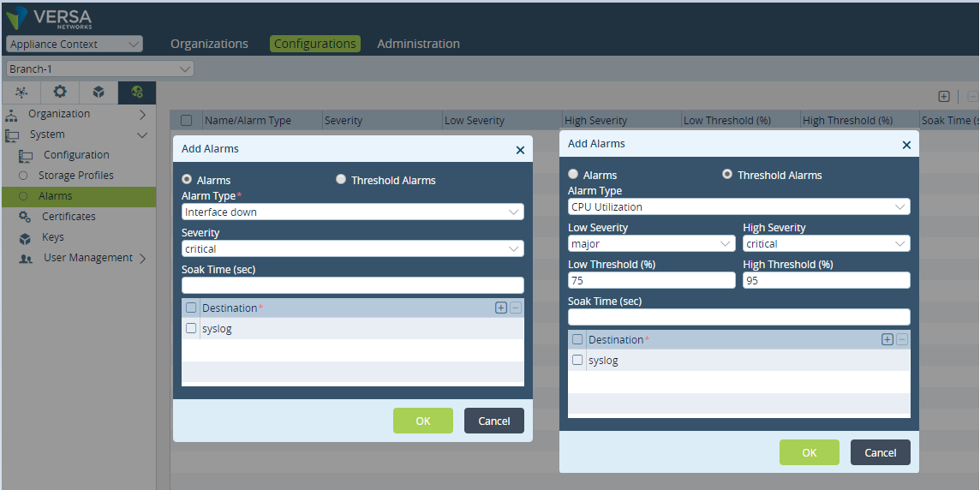Close the left Add Alarms dialog
Screen dimensions: 980x490
tap(520, 150)
